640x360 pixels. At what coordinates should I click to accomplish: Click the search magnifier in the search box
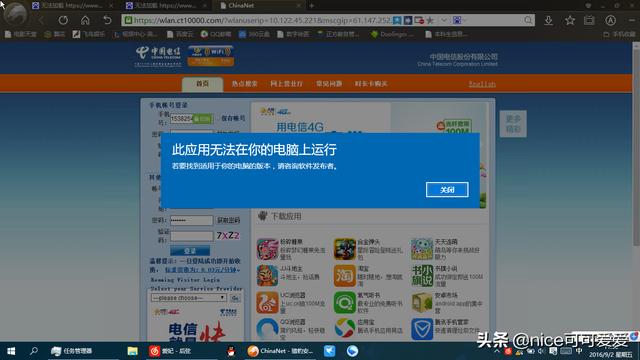(x=528, y=20)
